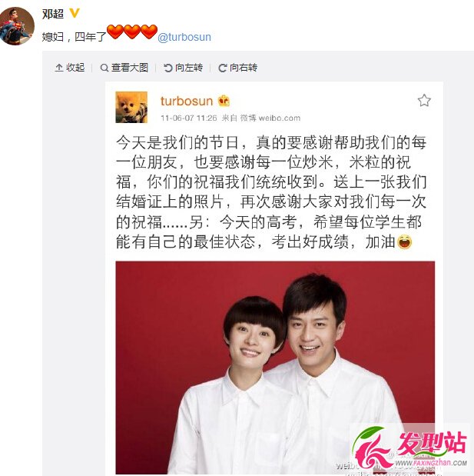Click the 微博 weibo.com source link
Screen dimensions: 474x476
coord(270,118)
